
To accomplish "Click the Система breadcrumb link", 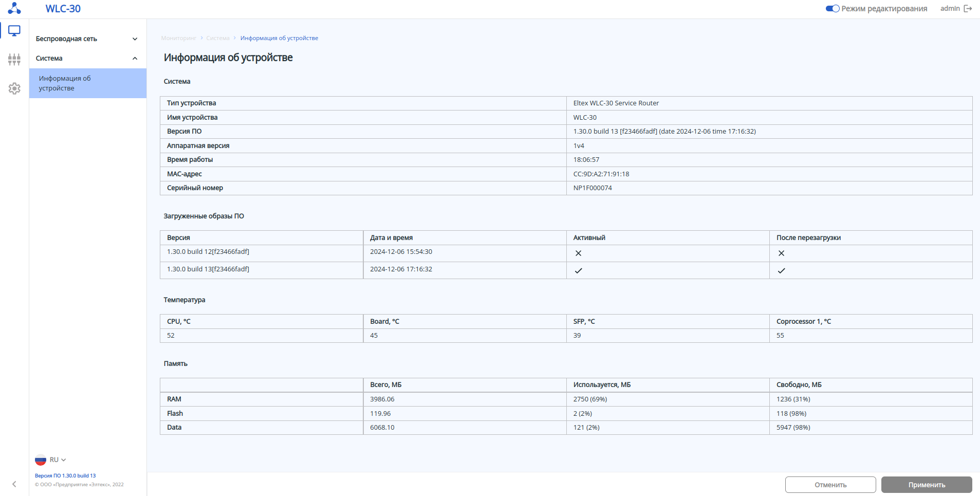I will pos(218,38).
